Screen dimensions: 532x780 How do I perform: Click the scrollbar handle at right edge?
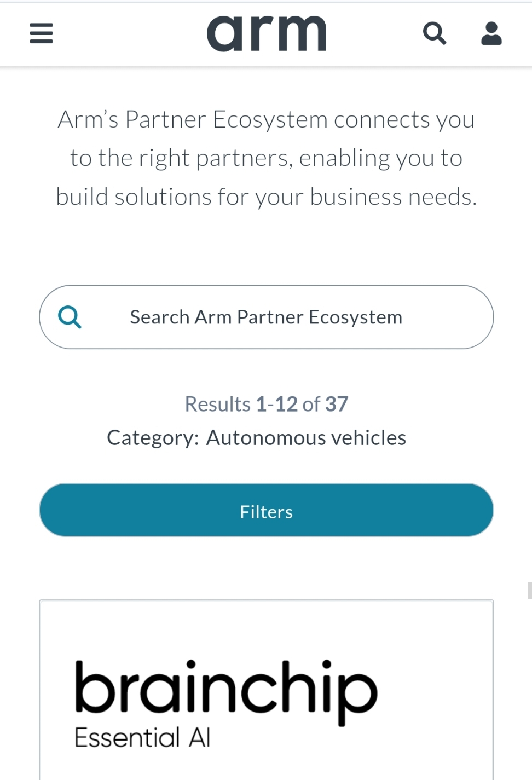pos(530,591)
